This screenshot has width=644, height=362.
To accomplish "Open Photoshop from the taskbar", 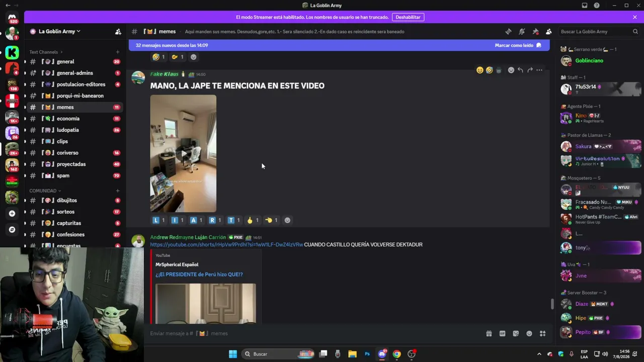I will 367,354.
